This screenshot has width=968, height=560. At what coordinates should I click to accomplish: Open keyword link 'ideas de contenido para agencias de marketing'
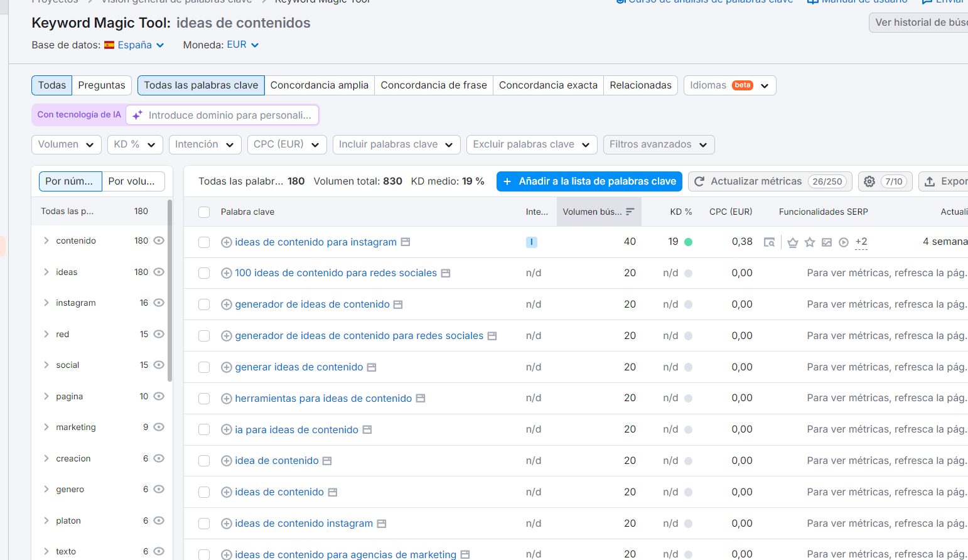[x=345, y=554]
